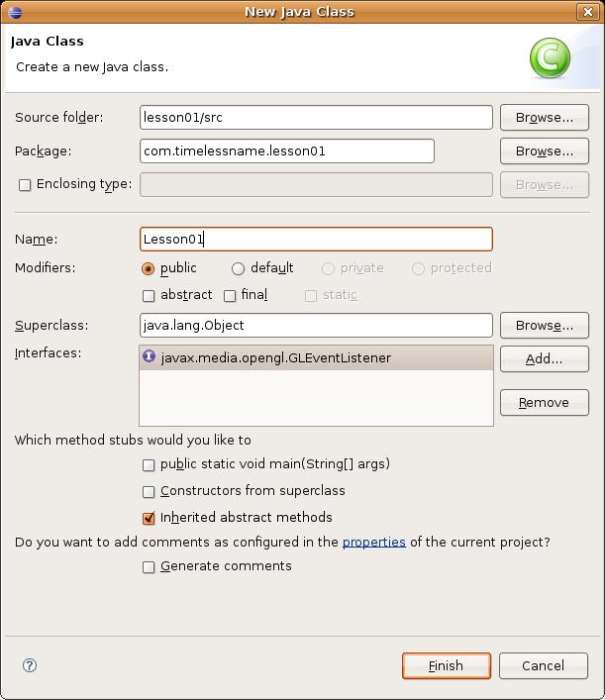The height and width of the screenshot is (700, 605).
Task: Select the public modifier radio button
Action: (148, 268)
